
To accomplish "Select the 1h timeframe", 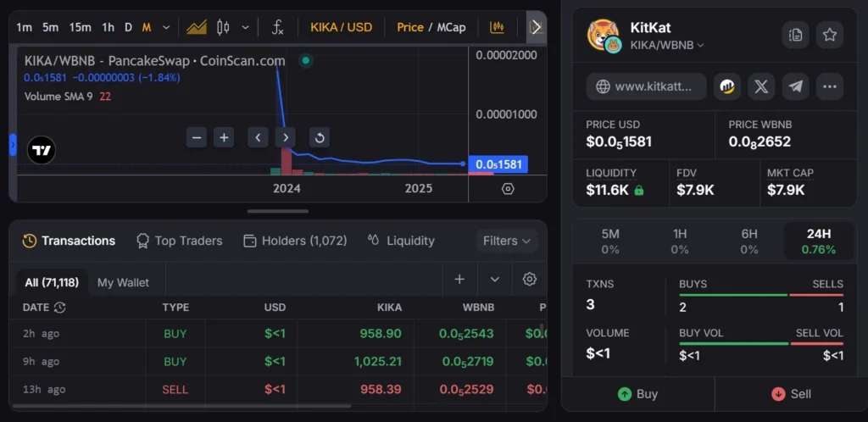I will (108, 27).
